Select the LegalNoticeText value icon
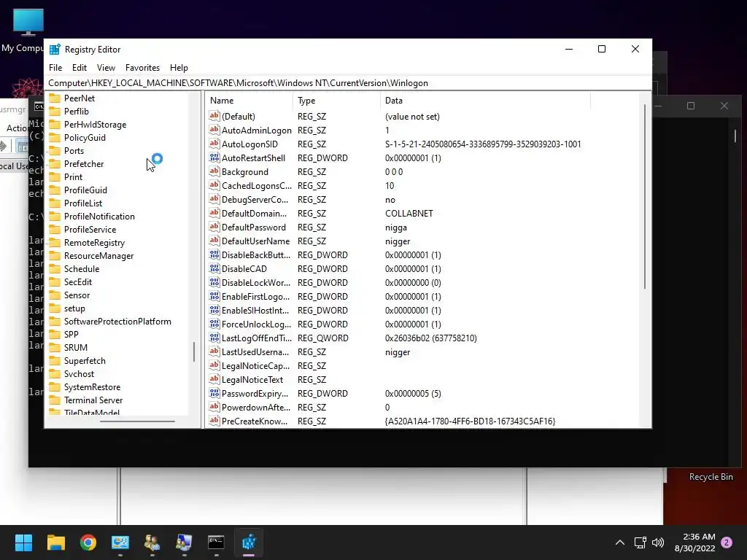This screenshot has height=560, width=747. (214, 379)
